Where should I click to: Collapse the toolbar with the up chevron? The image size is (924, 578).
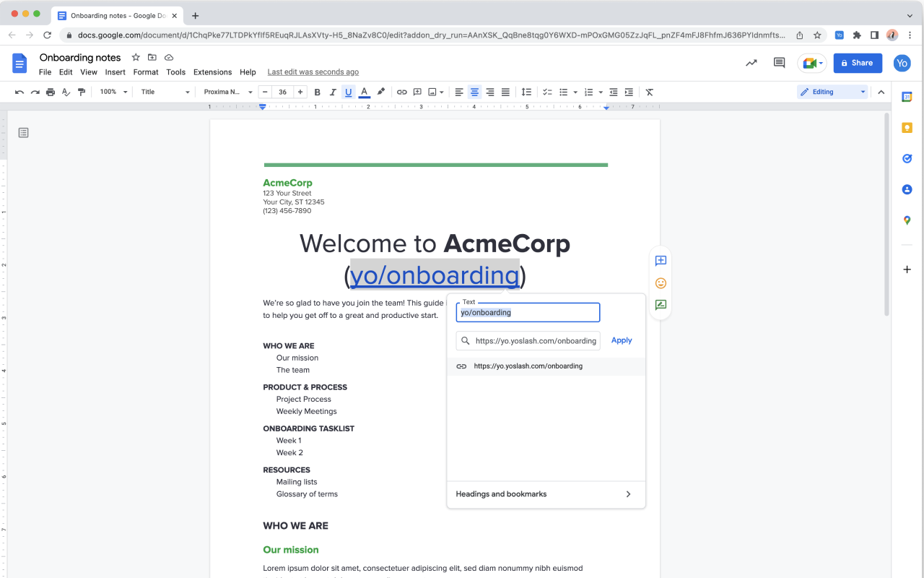click(x=881, y=92)
